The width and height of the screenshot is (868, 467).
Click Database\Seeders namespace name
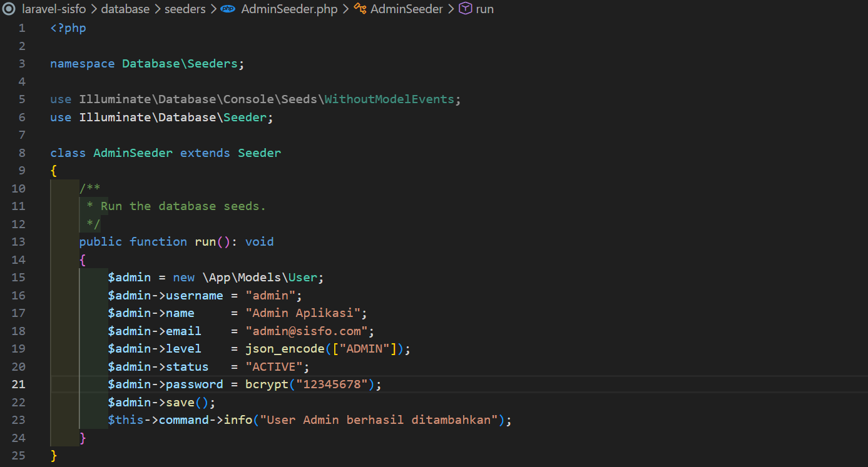point(180,64)
